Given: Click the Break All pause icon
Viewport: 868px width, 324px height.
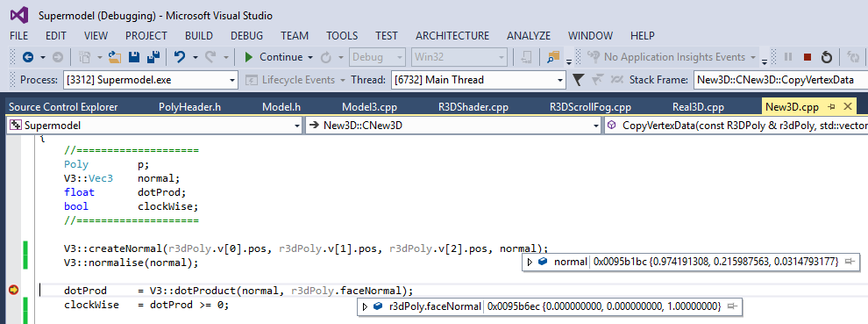Looking at the screenshot, I should [x=788, y=56].
